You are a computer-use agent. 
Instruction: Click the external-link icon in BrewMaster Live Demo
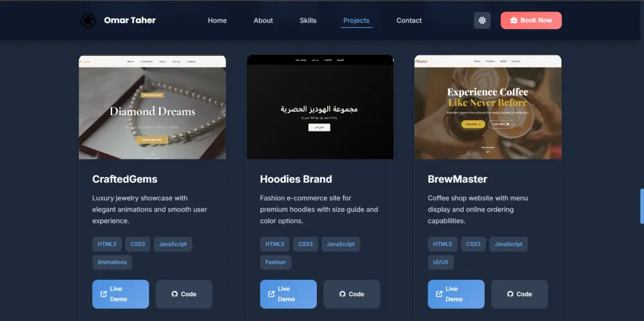click(439, 294)
